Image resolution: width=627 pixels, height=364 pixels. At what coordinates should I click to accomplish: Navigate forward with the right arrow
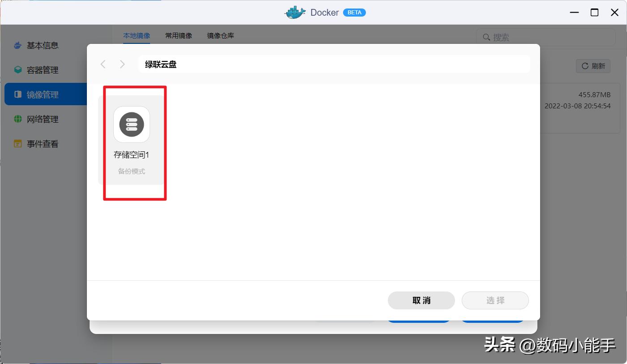tap(122, 64)
